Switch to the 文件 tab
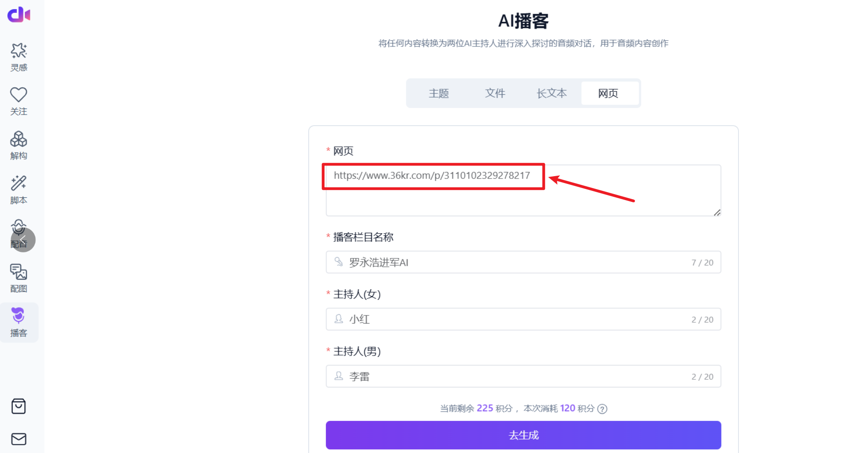868x453 pixels. pyautogui.click(x=495, y=93)
